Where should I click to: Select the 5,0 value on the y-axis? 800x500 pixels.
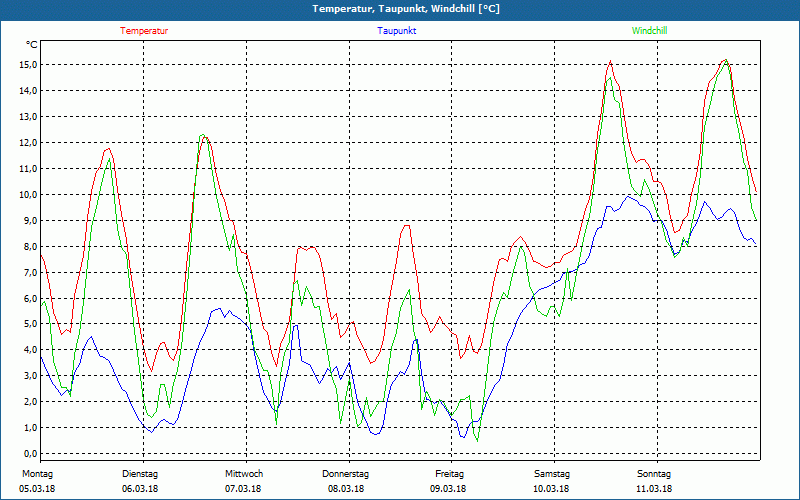[x=29, y=324]
